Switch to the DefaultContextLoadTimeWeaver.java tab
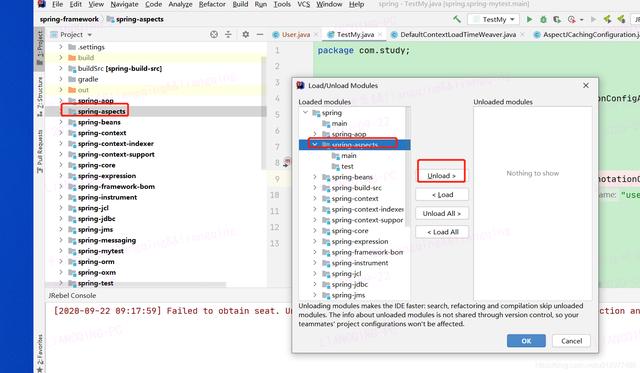 coord(458,35)
